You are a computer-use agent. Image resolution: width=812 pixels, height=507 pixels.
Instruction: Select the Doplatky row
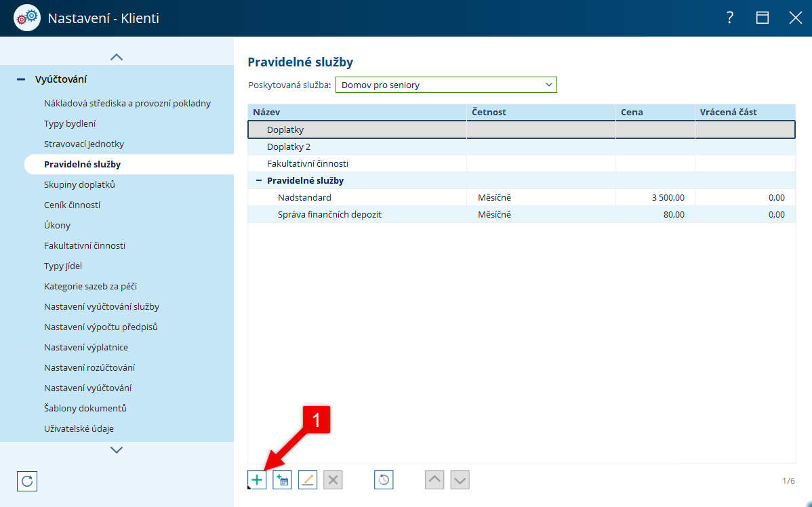coord(521,130)
